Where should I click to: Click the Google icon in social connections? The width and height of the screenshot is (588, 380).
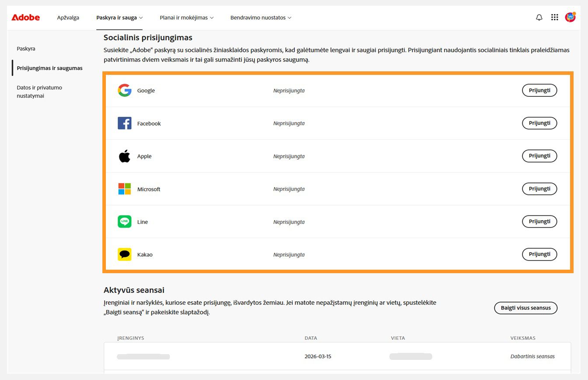pos(124,90)
